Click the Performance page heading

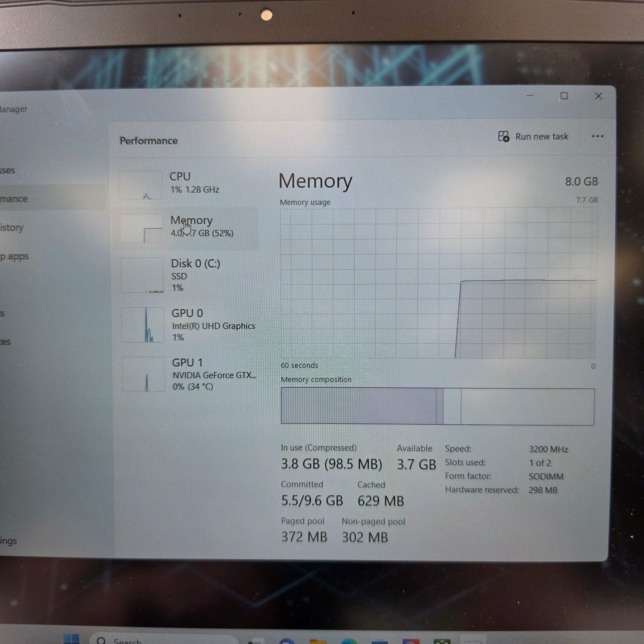pyautogui.click(x=149, y=141)
